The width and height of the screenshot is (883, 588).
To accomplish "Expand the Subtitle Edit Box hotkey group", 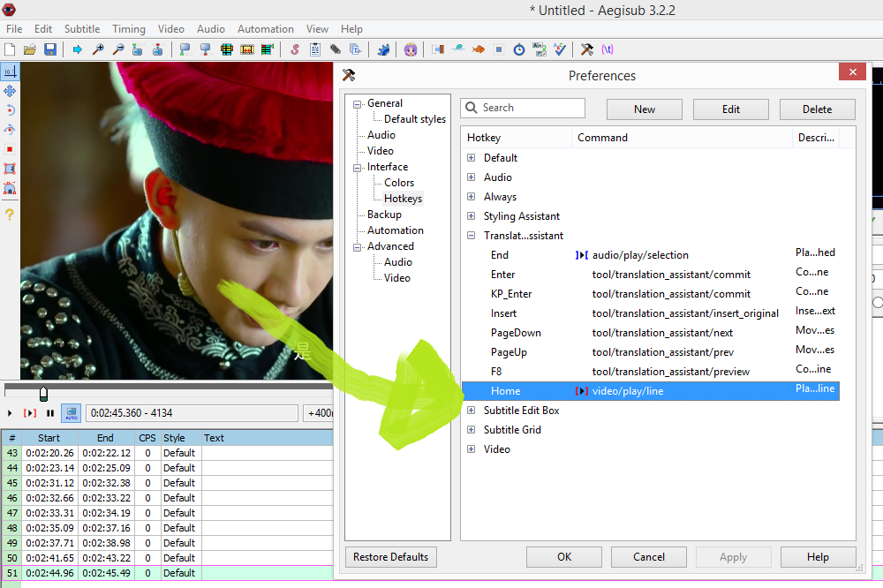I will [x=472, y=410].
